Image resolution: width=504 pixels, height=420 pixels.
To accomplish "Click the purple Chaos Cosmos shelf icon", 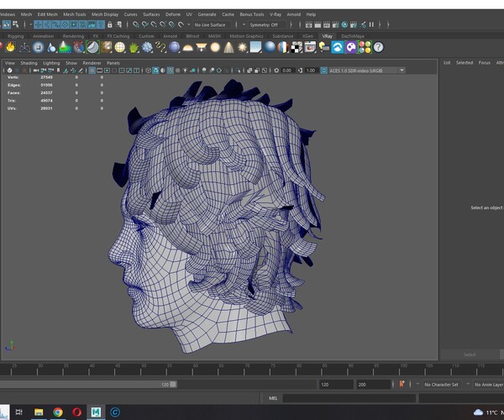I will click(x=351, y=47).
